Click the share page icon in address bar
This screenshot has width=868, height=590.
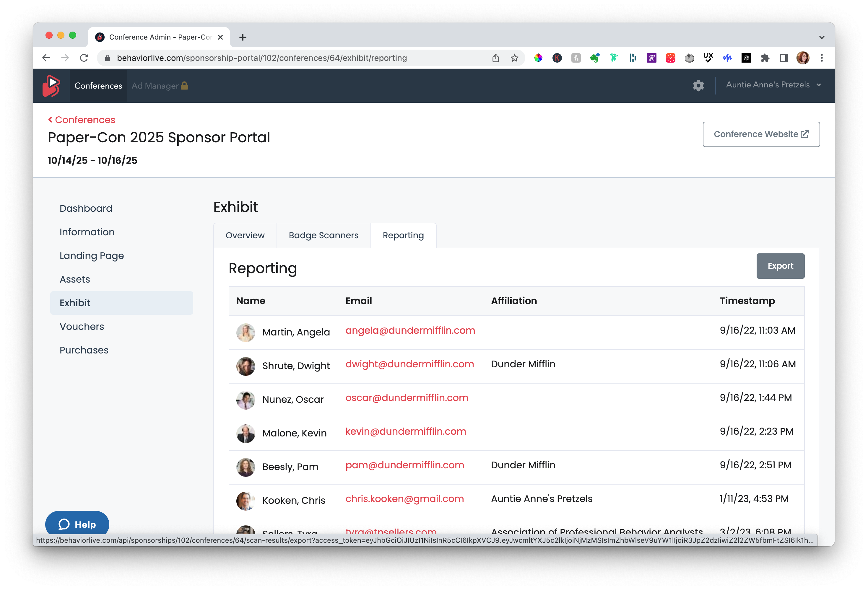click(495, 58)
